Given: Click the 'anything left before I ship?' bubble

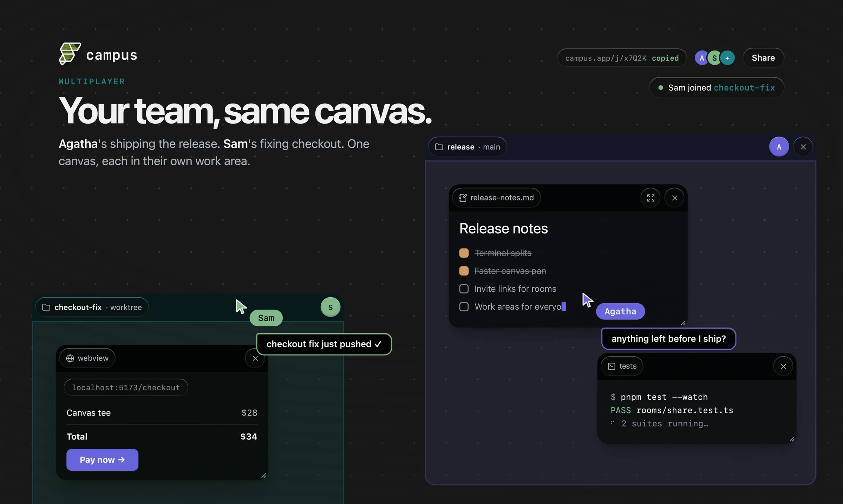Looking at the screenshot, I should [668, 339].
